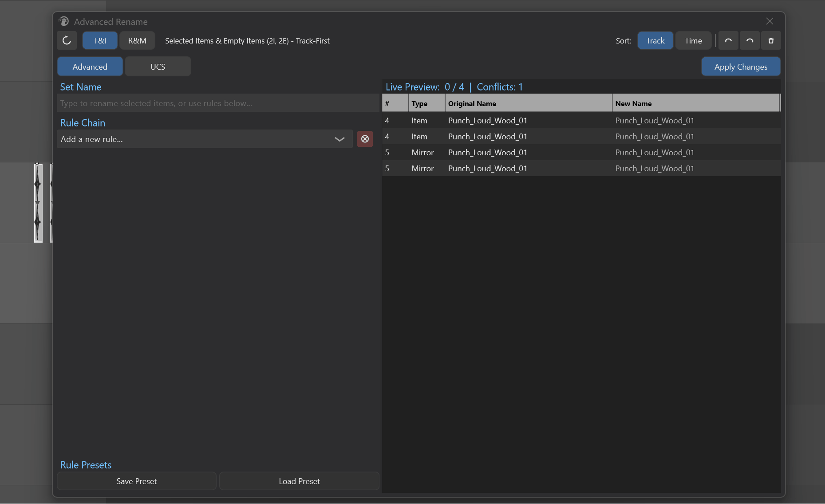This screenshot has width=825, height=504.
Task: Click the # column header
Action: click(x=395, y=103)
